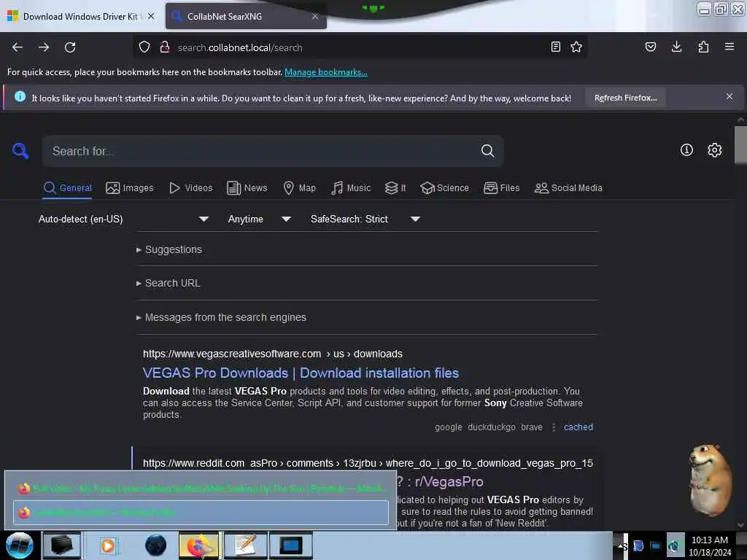Open the SafeSearch: Strict dropdown
This screenshot has height=560, width=747.
point(365,219)
